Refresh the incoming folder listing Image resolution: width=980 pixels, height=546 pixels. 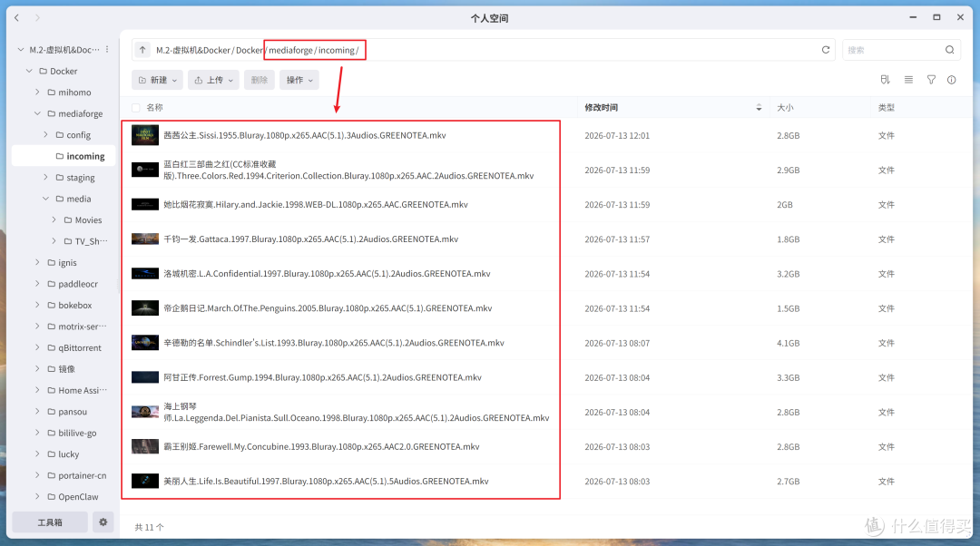[x=826, y=50]
